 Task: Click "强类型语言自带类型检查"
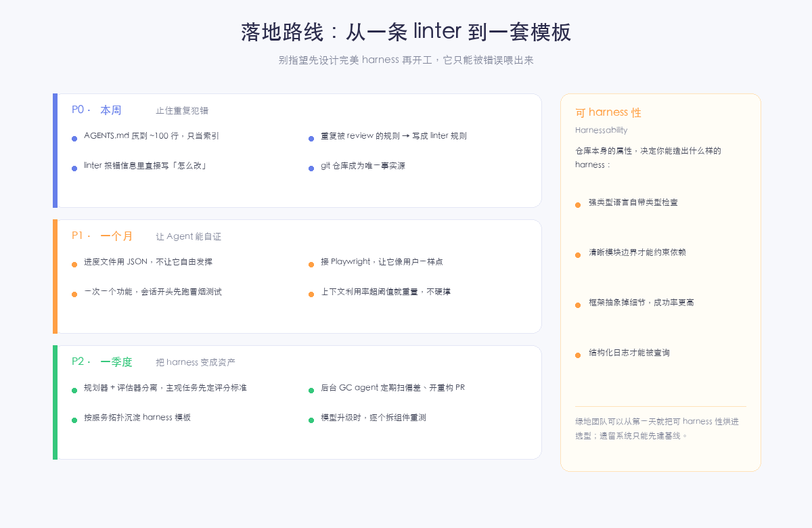(633, 202)
